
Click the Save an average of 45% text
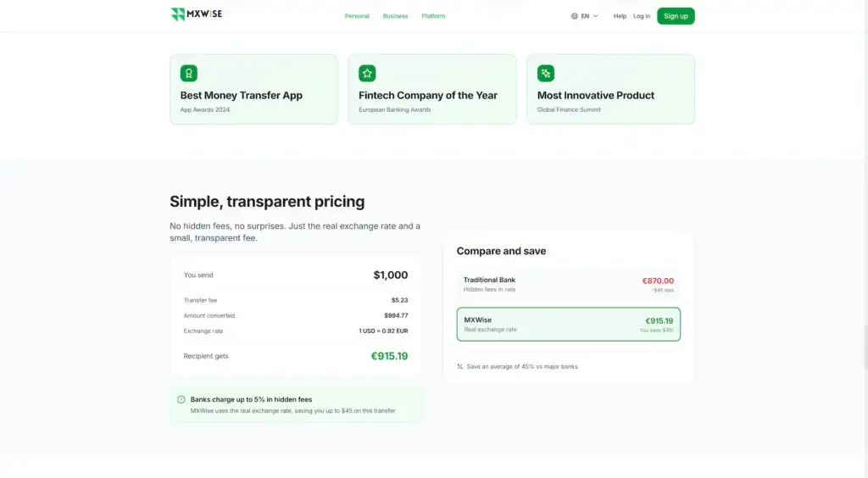click(522, 366)
